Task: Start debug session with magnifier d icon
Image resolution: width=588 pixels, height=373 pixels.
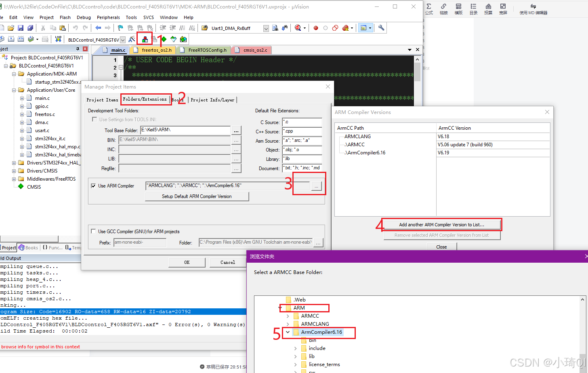Action: point(298,28)
